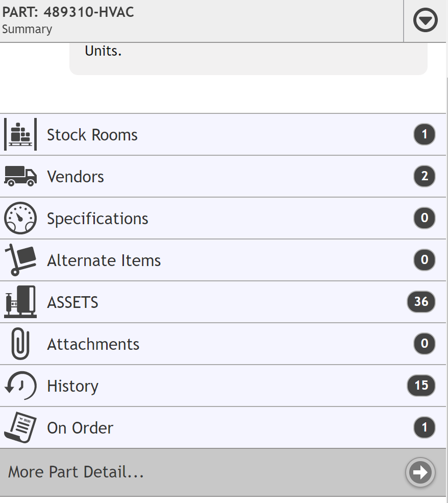Viewport: 448px width, 503px height.
Task: Open the Alternate Items label
Action: 104,260
